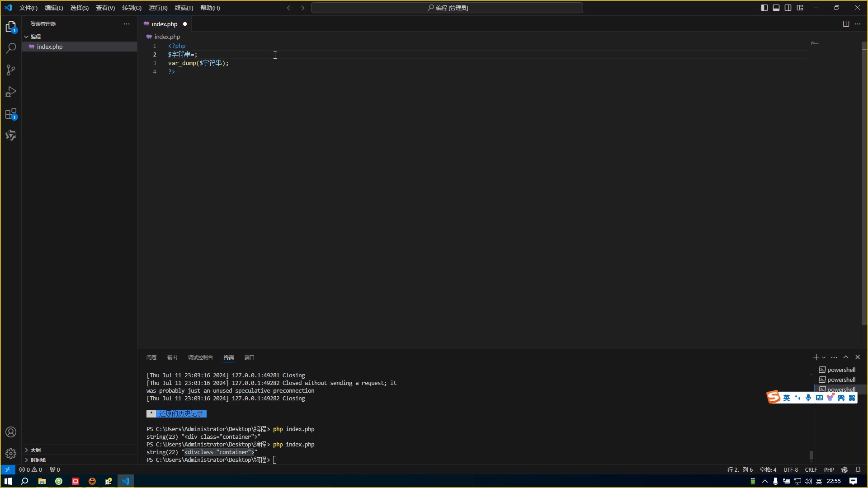The image size is (868, 488).
Task: Open the Manage gear icon
Action: (x=11, y=453)
